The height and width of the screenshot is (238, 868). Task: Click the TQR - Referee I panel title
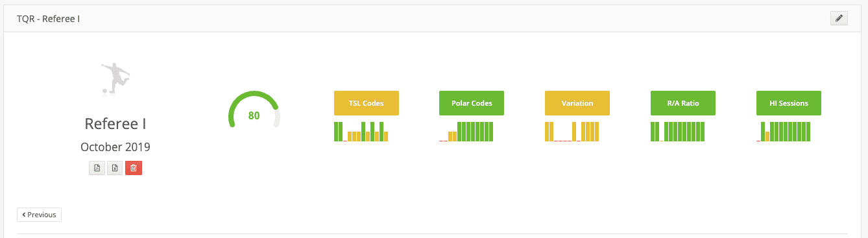[49, 19]
